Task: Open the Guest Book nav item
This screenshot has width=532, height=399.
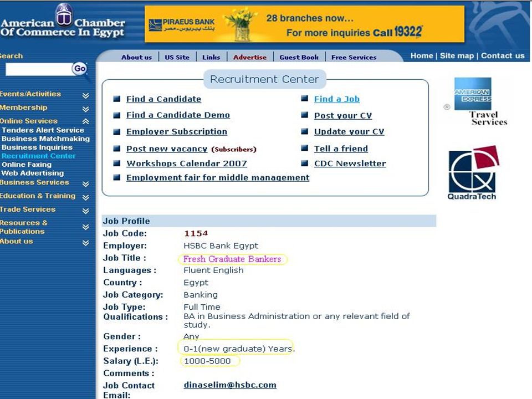Action: click(299, 57)
